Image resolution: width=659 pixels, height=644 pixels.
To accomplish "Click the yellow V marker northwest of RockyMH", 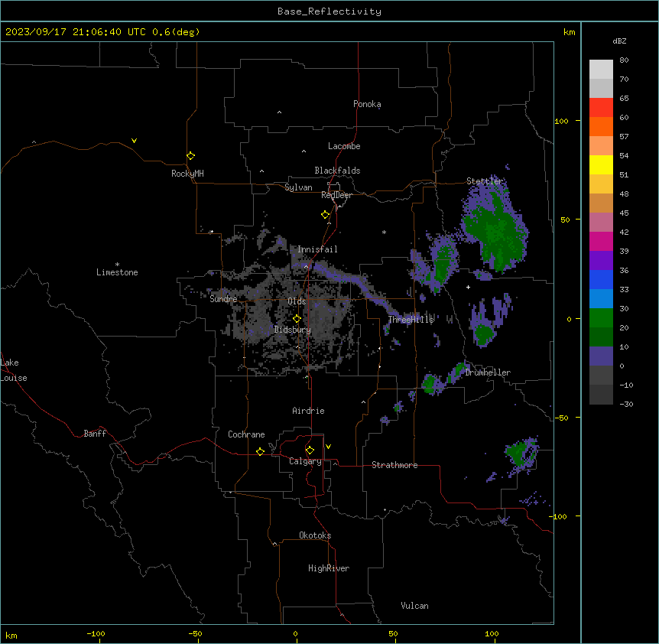I will pyautogui.click(x=134, y=141).
